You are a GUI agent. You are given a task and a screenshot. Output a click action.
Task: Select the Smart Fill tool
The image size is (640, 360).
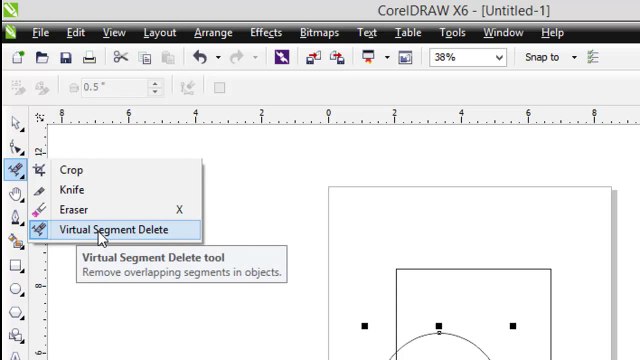coord(16,241)
